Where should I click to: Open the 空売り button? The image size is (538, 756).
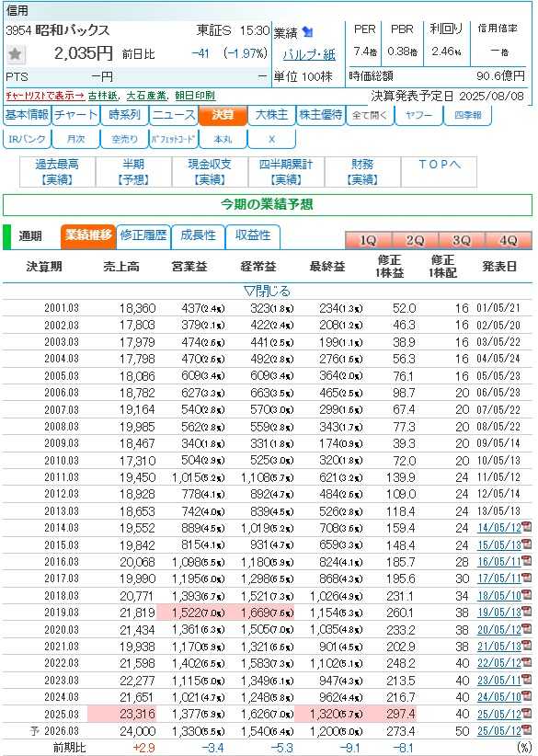click(x=124, y=140)
